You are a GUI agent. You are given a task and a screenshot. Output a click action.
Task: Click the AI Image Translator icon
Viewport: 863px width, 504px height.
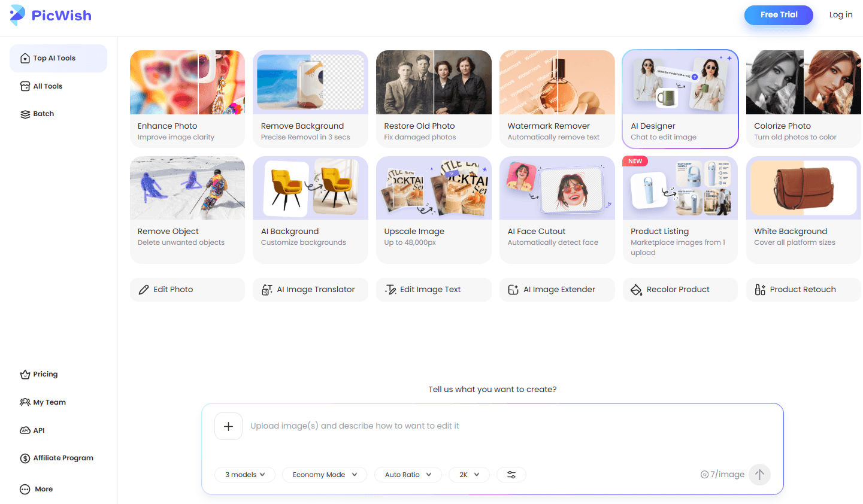[267, 290]
